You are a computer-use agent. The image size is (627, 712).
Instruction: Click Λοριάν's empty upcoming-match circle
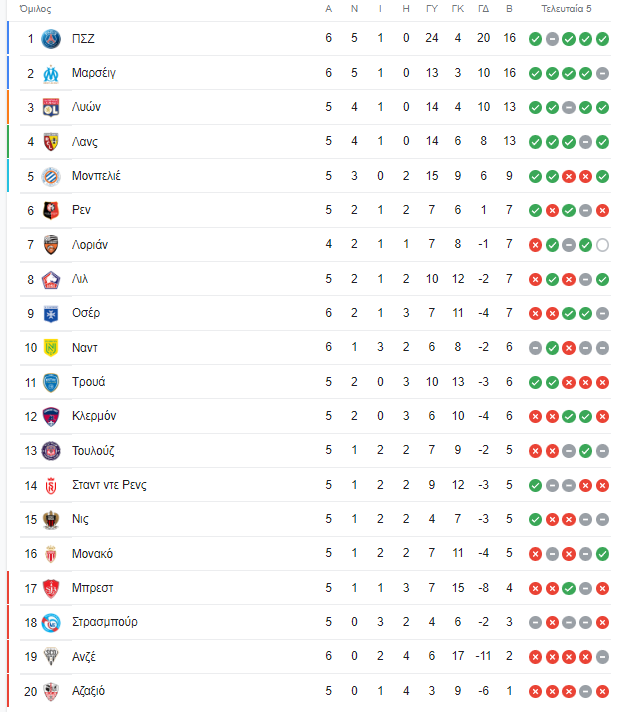(602, 245)
